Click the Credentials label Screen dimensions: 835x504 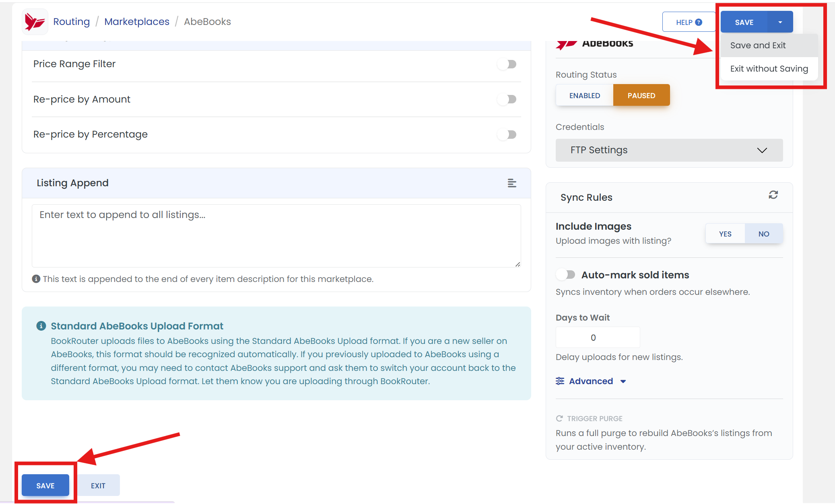tap(580, 127)
